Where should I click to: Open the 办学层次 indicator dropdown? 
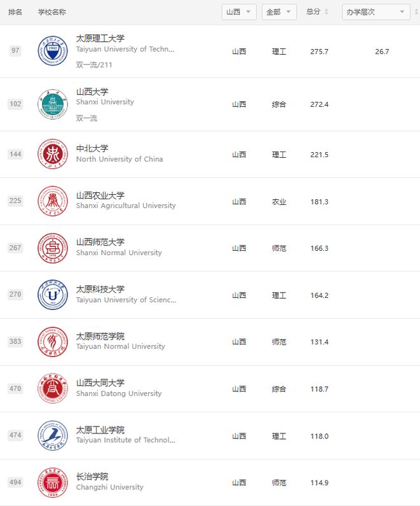coord(376,12)
